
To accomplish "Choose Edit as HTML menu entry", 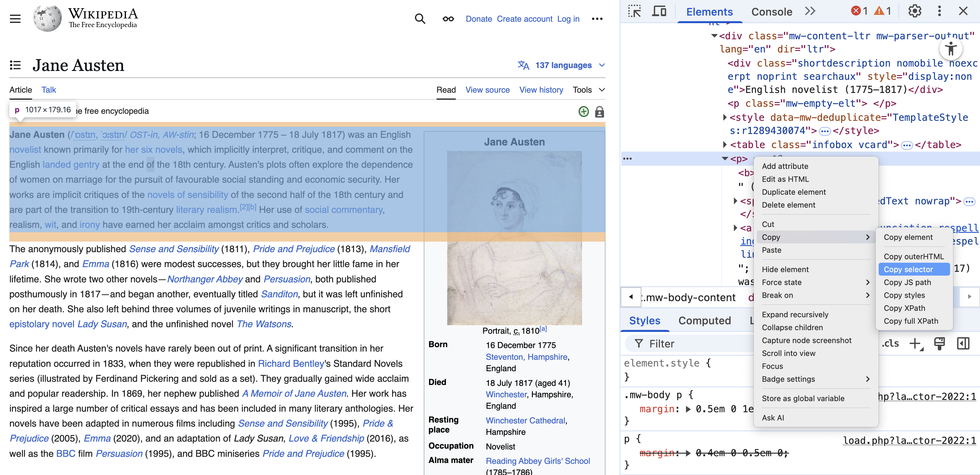I will coord(785,179).
